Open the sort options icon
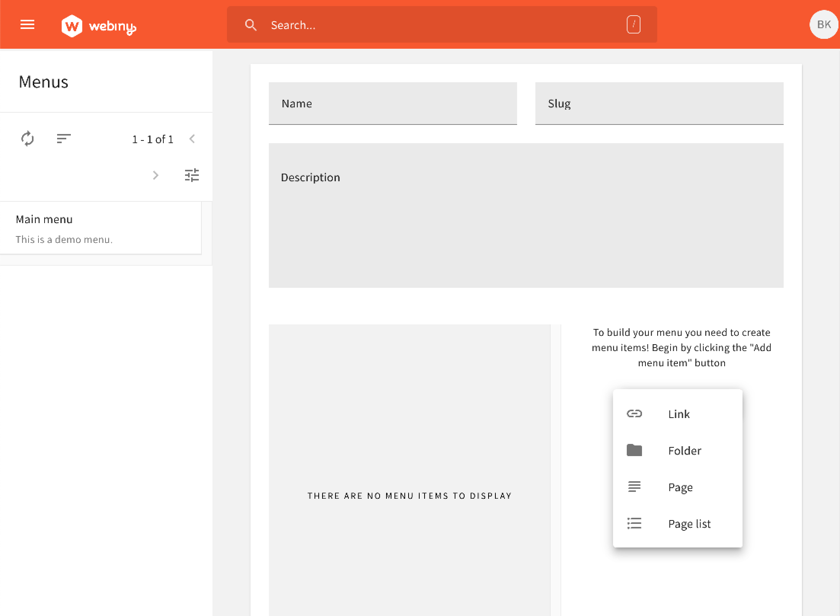Image resolution: width=840 pixels, height=616 pixels. [x=64, y=139]
